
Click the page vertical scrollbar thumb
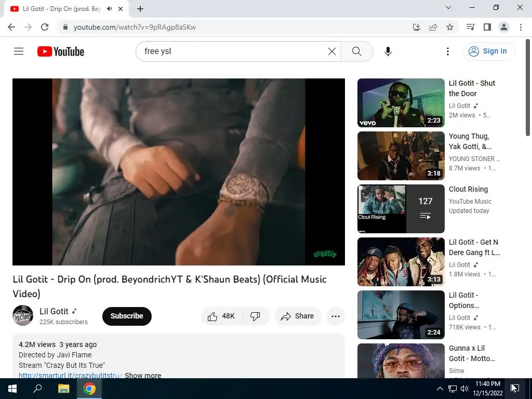(528, 87)
